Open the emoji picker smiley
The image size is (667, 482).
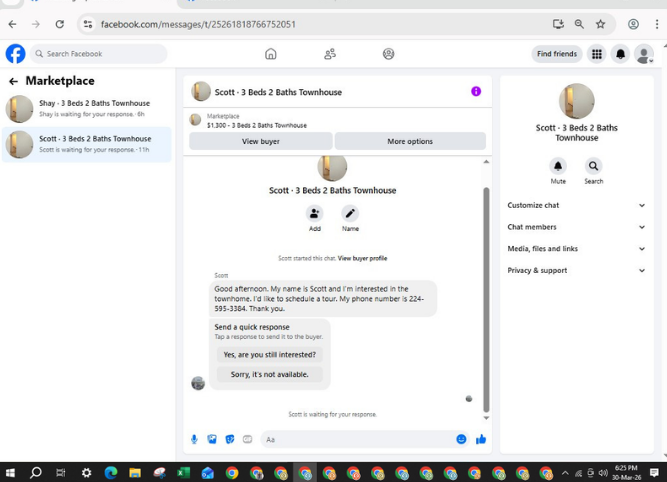461,439
